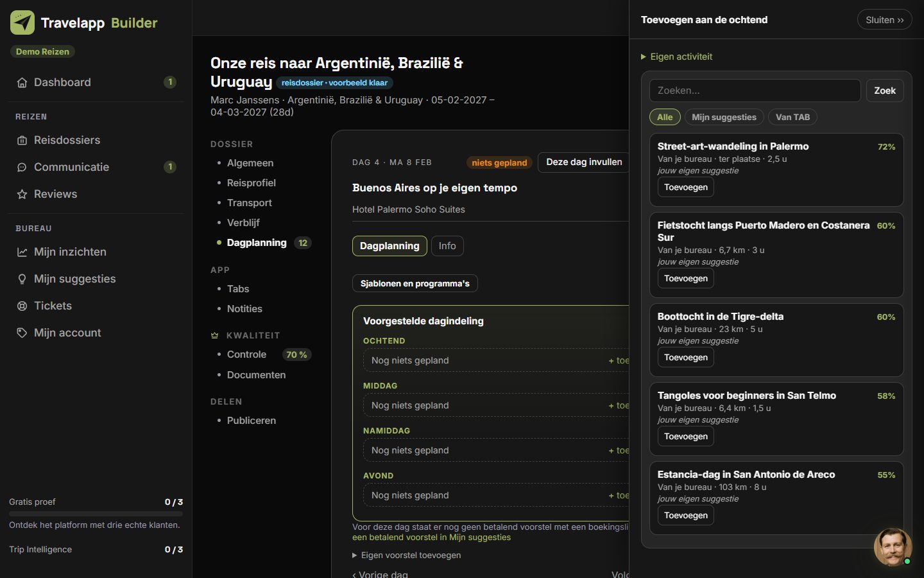This screenshot has height=578, width=924.
Task: Open the Sjablonen en programma's menu
Action: coord(415,283)
